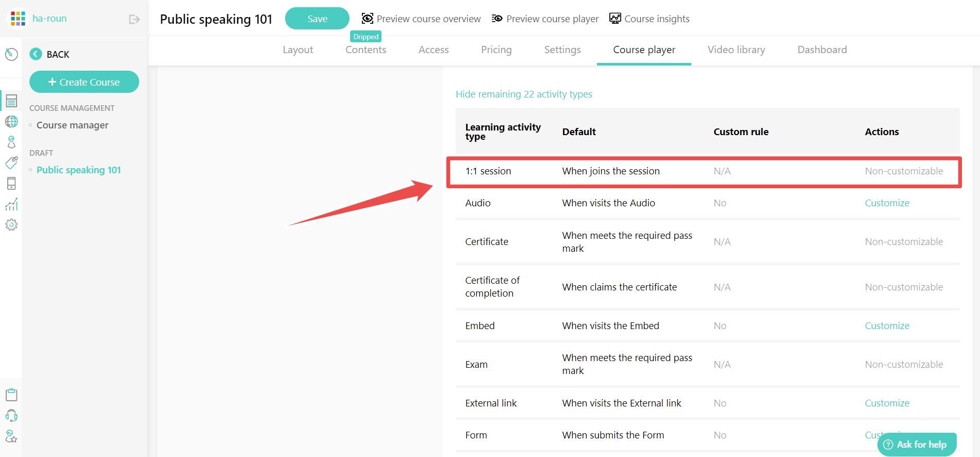
Task: Select Course manager in the sidebar
Action: 72,125
